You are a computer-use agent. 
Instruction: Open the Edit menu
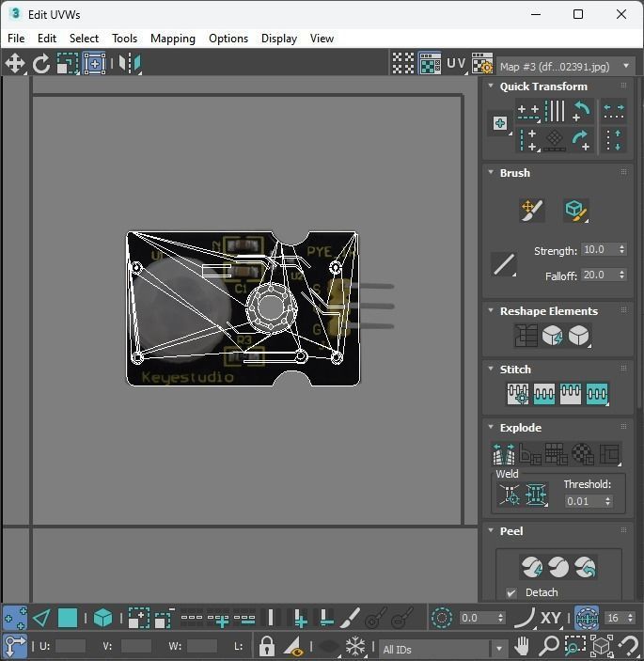(x=47, y=39)
